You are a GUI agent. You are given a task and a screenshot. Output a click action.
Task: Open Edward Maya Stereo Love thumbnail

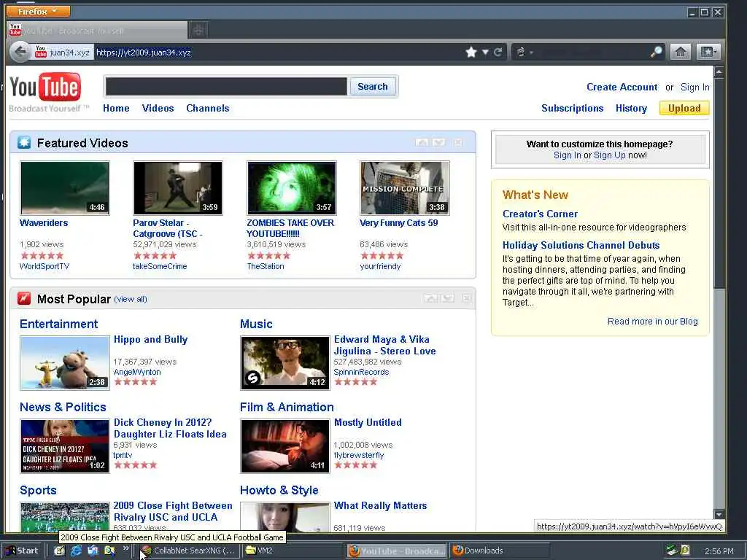(x=285, y=363)
